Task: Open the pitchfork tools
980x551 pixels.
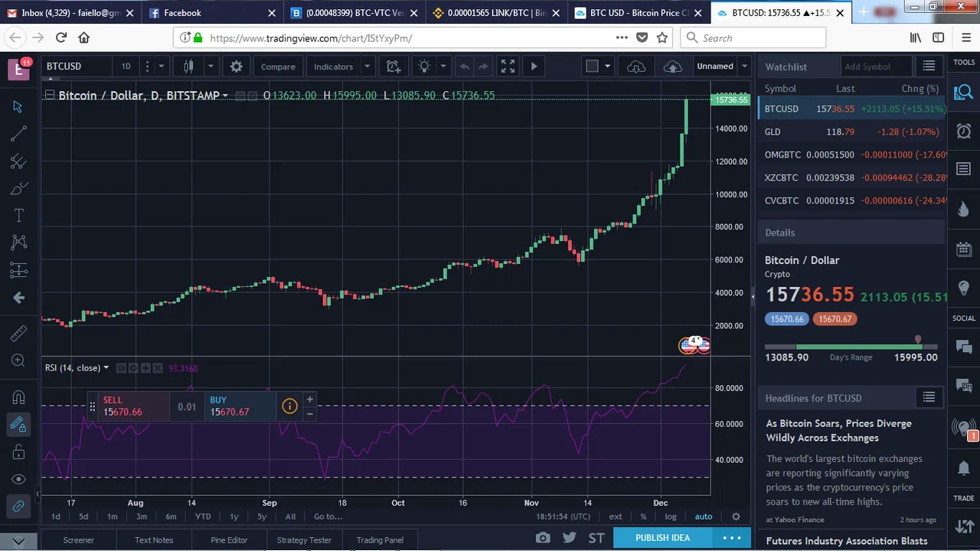Action: 18,161
